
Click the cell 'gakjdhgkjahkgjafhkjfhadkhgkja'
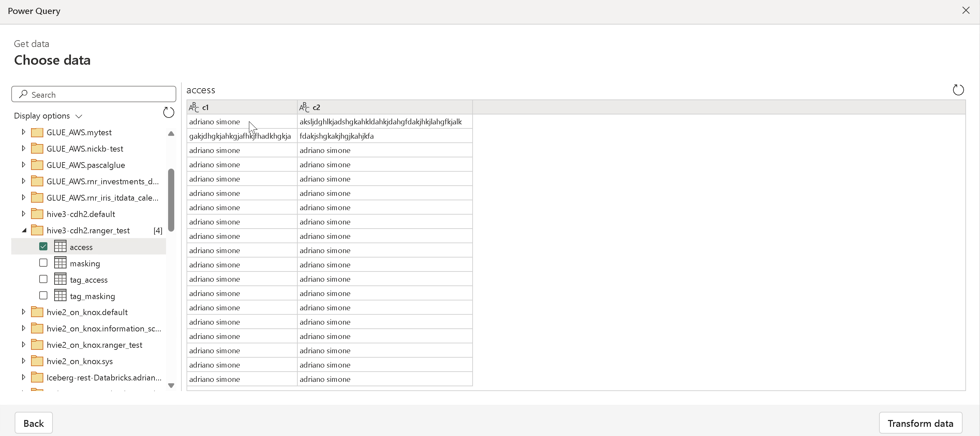pos(241,136)
